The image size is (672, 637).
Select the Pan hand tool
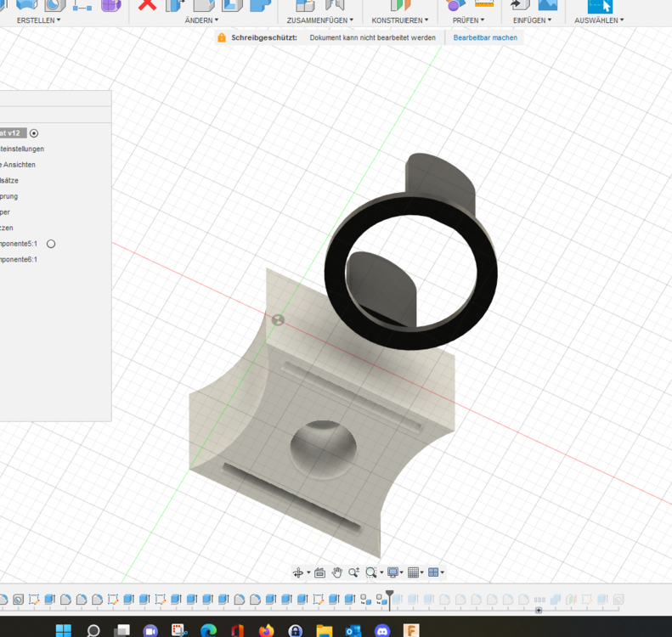click(337, 572)
